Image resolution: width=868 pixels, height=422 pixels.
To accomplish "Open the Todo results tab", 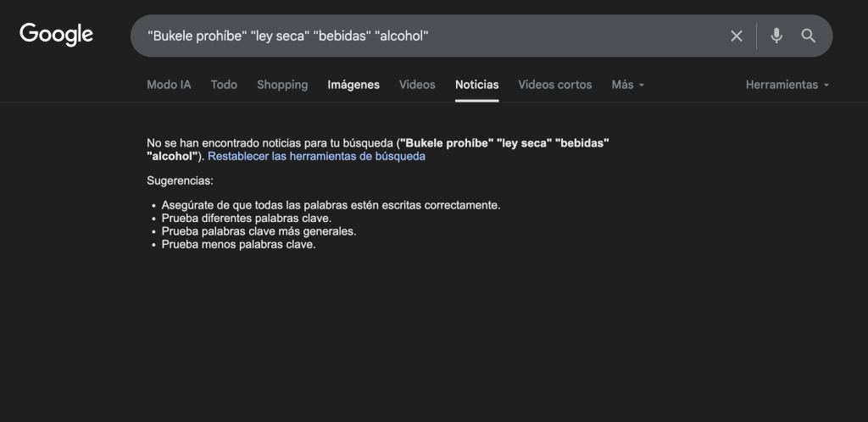I will [224, 85].
